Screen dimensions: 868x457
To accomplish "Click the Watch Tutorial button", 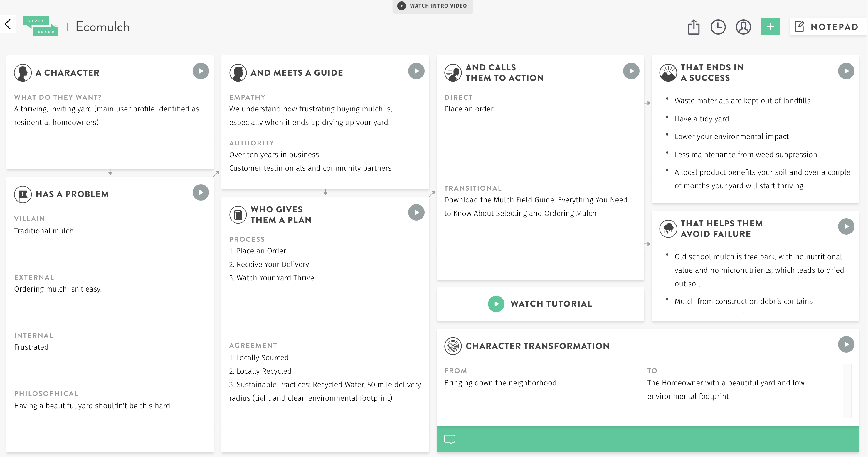I will point(540,304).
